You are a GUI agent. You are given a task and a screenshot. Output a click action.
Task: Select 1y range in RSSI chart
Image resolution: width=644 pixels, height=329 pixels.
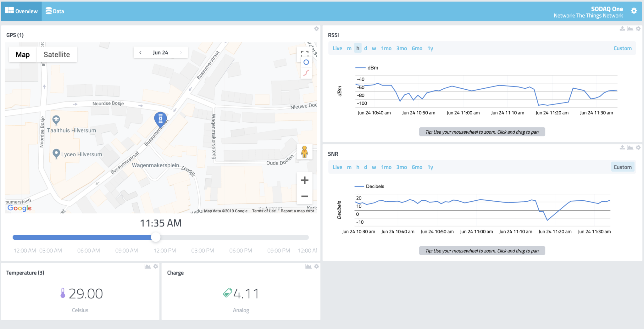430,48
